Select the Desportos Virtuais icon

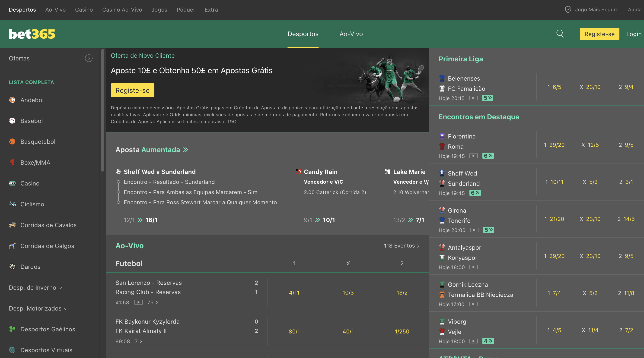[12, 350]
